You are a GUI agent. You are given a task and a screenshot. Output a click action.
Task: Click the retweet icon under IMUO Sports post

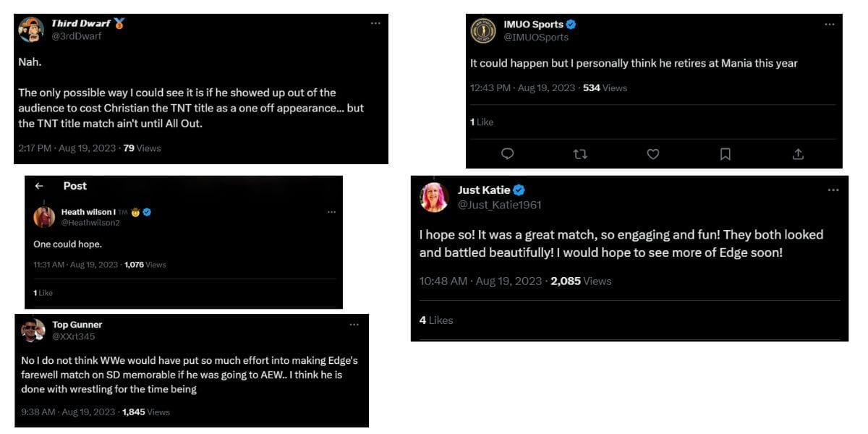click(x=581, y=153)
